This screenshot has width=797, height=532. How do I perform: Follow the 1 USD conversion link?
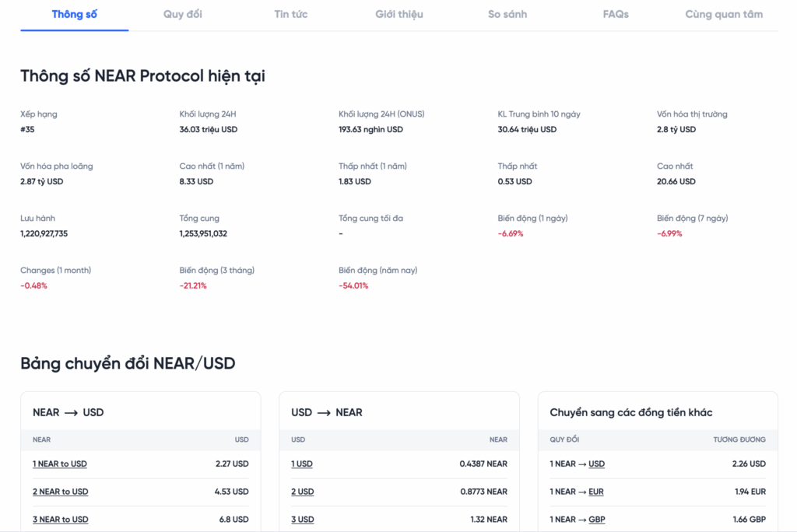pos(302,464)
